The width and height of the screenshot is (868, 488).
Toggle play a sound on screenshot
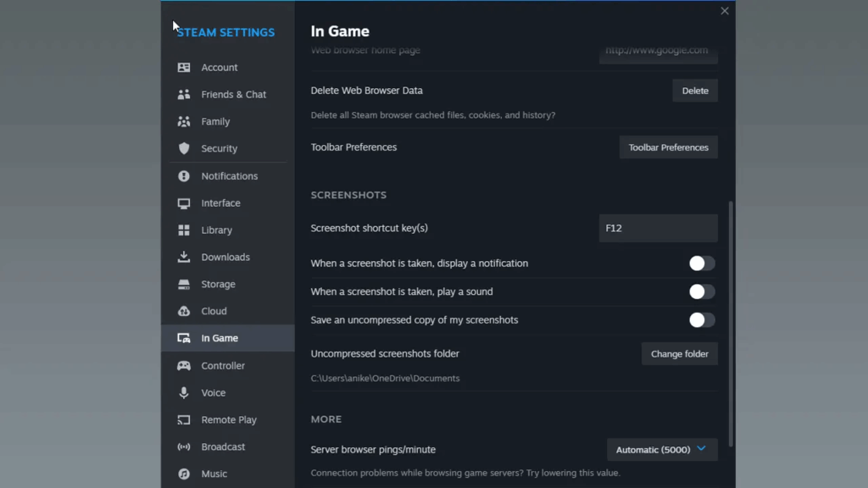click(x=702, y=291)
